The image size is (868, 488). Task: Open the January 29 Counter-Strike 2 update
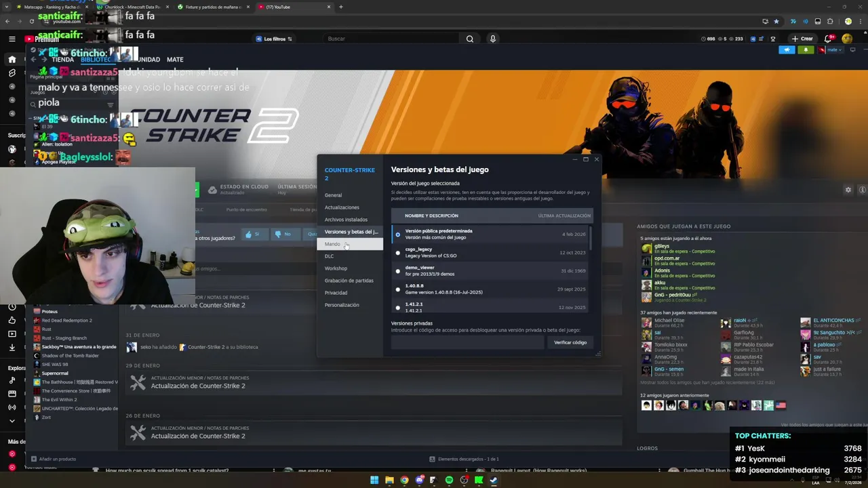(x=373, y=383)
